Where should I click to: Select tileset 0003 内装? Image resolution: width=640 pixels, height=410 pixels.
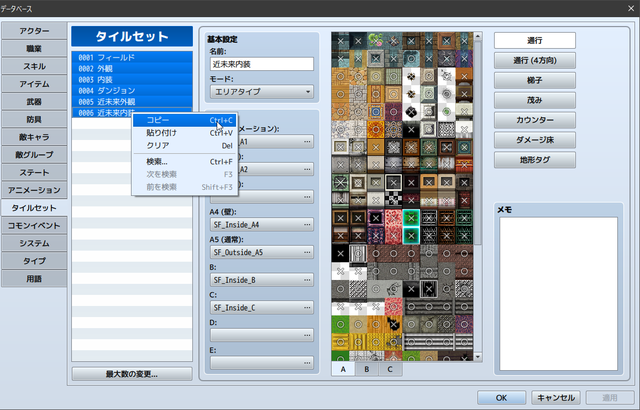(x=132, y=80)
